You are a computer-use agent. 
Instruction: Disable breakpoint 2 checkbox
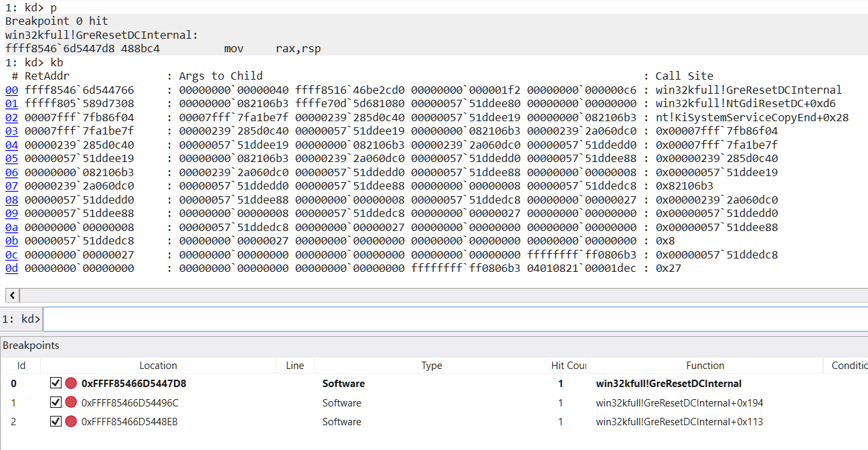point(56,421)
